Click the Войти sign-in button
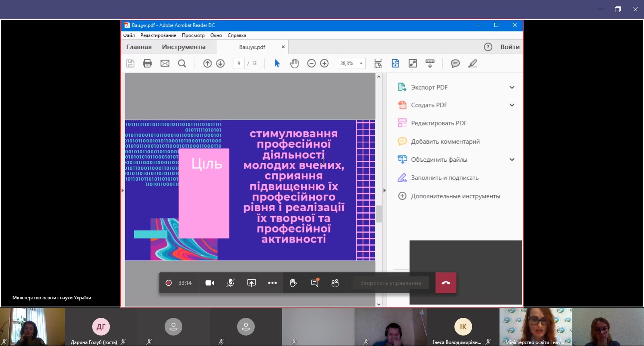This screenshot has width=644, height=346. click(510, 47)
